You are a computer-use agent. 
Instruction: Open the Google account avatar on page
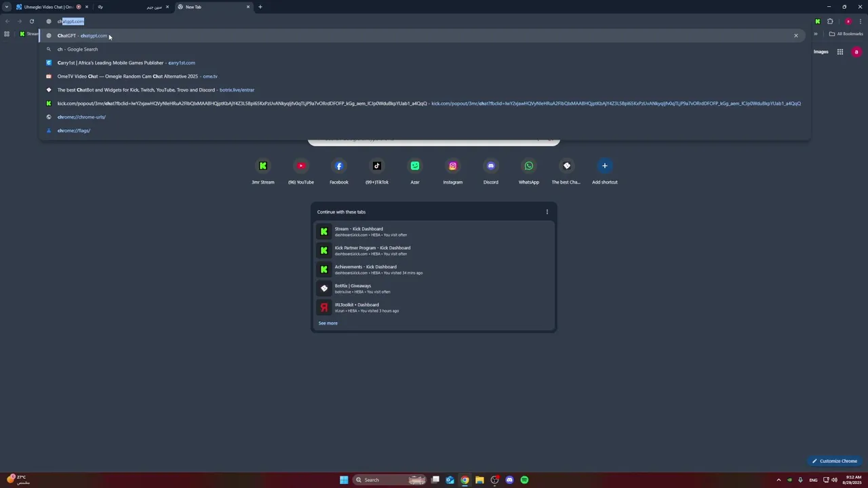coord(856,52)
